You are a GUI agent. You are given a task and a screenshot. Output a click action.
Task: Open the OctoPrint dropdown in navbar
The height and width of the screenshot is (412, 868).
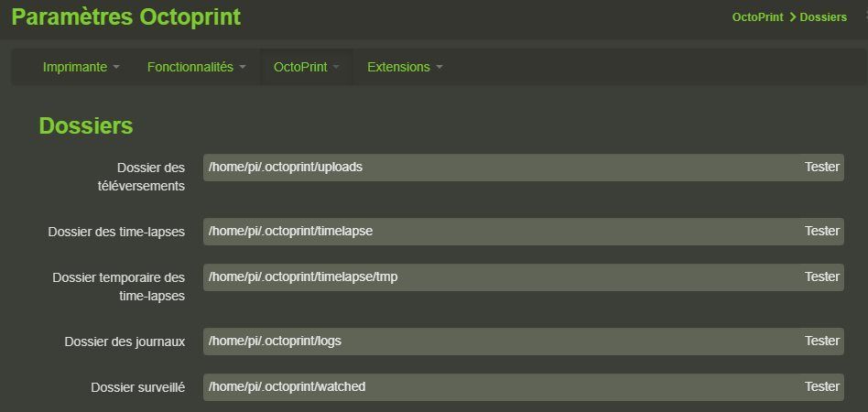[307, 67]
